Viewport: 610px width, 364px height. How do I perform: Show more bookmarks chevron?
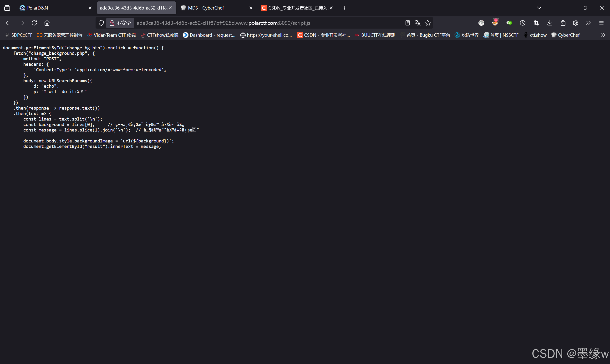[x=602, y=35]
